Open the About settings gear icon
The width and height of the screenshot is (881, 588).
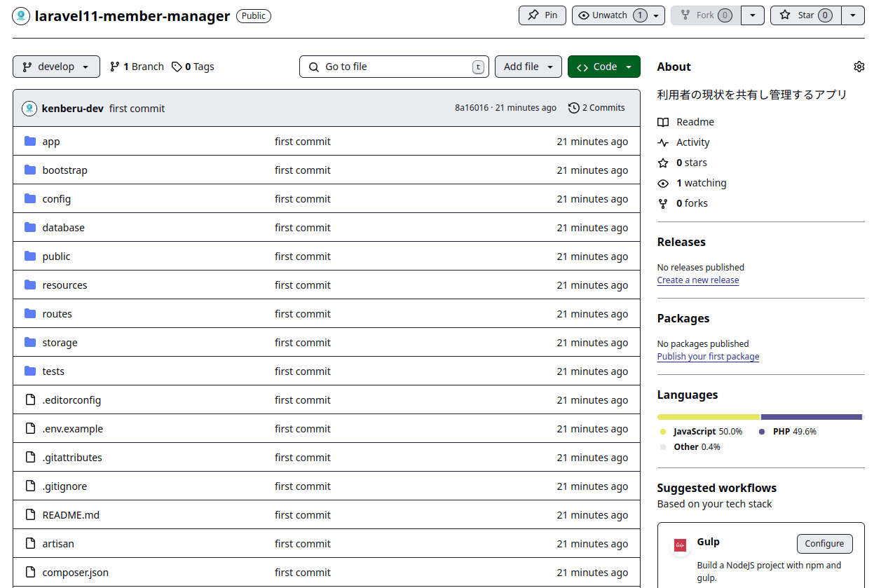coord(859,67)
